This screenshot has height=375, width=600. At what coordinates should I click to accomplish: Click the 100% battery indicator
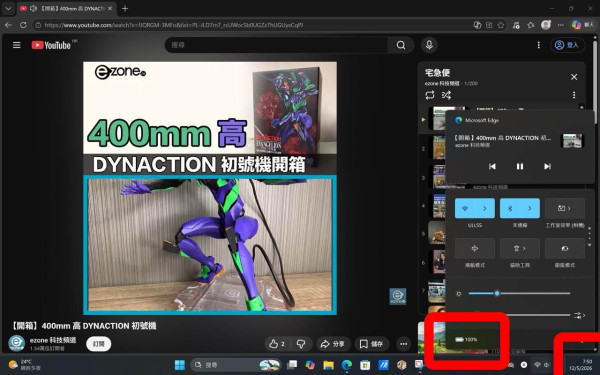point(466,339)
